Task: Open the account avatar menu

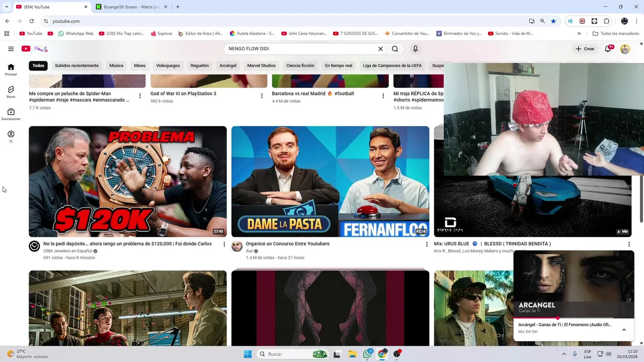Action: (625, 49)
